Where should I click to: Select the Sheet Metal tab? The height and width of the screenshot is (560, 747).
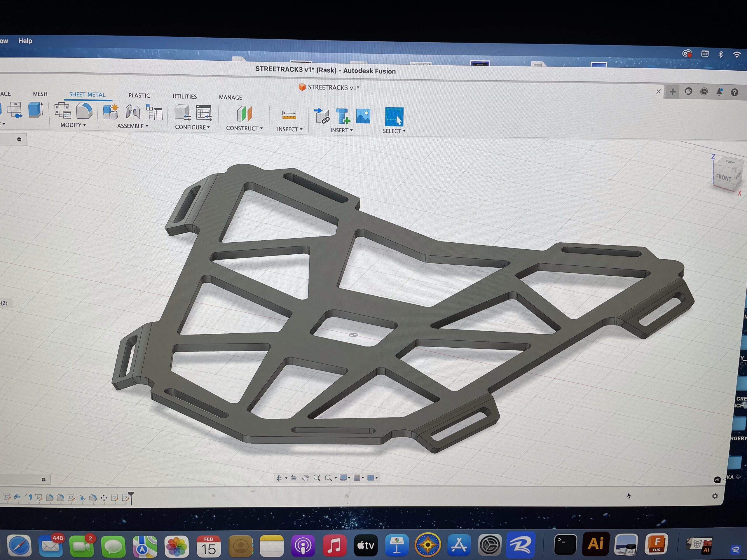pyautogui.click(x=87, y=94)
